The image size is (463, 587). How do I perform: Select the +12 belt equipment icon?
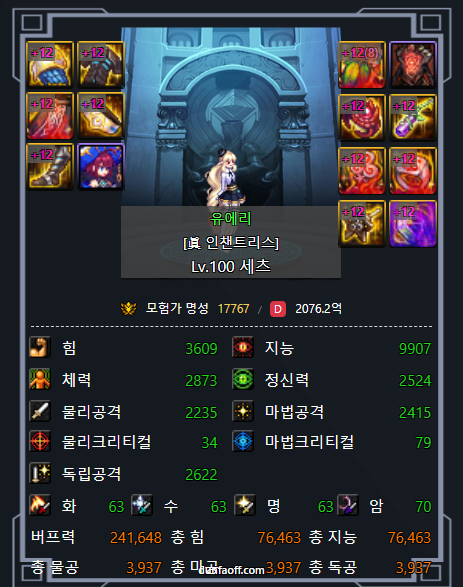point(101,115)
